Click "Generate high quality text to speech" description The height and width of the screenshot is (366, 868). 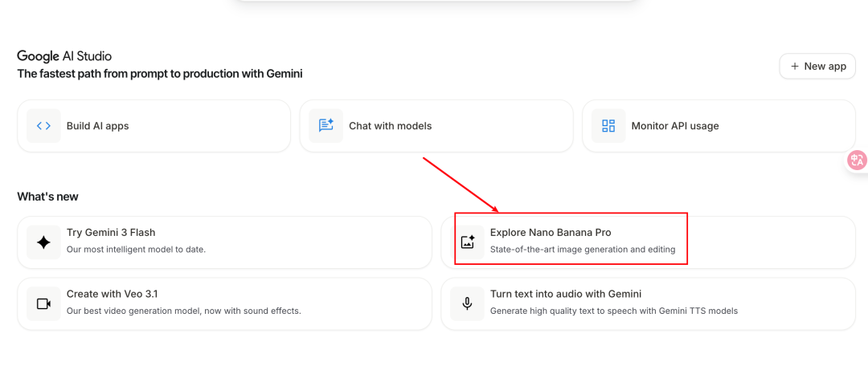click(x=614, y=311)
